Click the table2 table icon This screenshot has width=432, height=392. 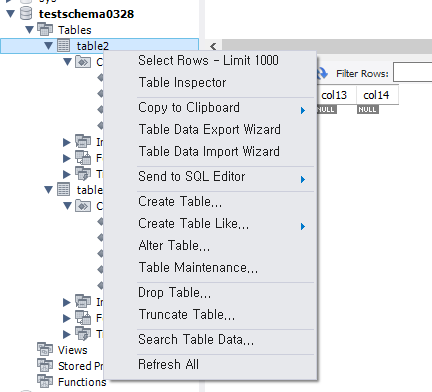pyautogui.click(x=63, y=45)
